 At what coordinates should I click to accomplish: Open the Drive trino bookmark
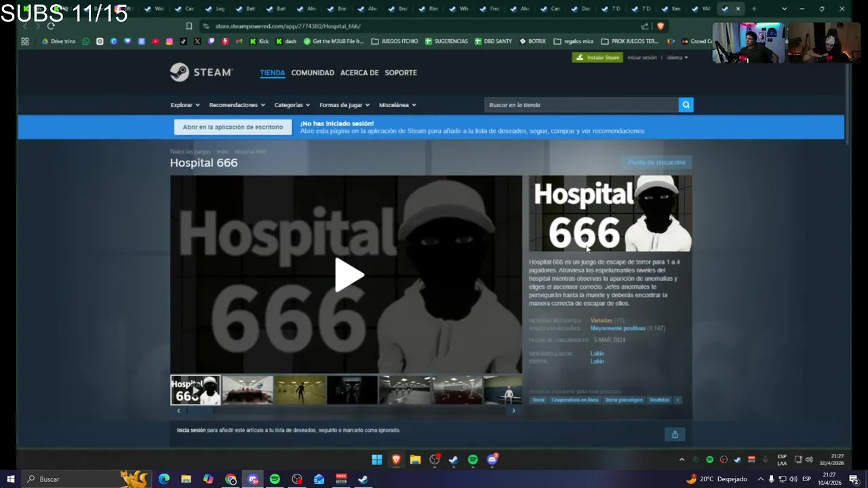[58, 41]
